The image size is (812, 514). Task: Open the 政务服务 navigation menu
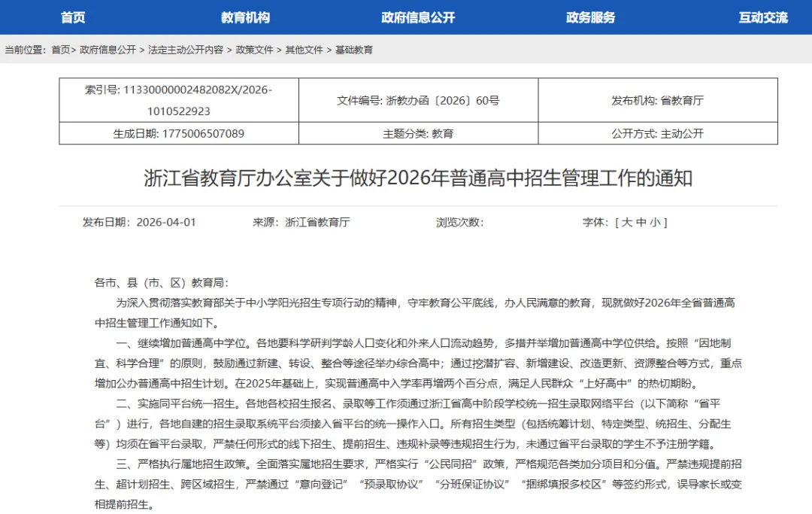coord(589,17)
